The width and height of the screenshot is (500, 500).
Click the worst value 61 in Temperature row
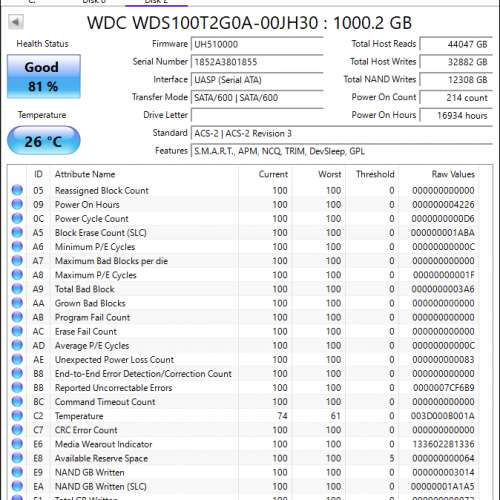click(x=335, y=416)
